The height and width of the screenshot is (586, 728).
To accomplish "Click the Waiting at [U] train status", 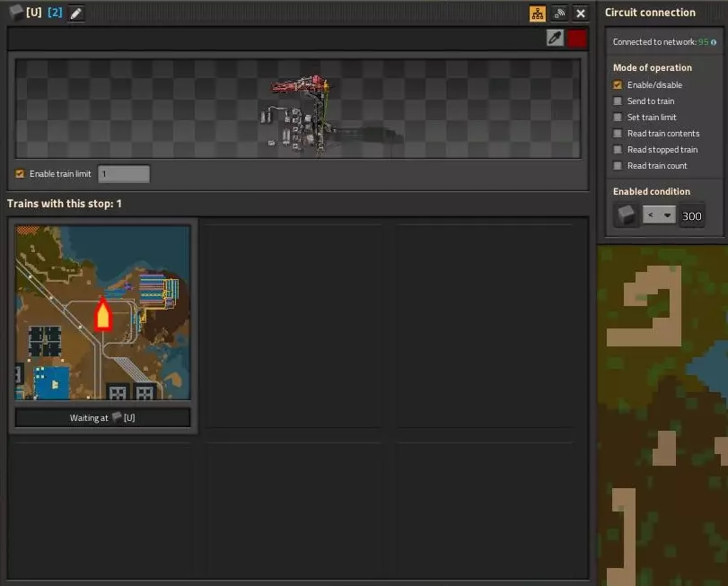I will (102, 417).
